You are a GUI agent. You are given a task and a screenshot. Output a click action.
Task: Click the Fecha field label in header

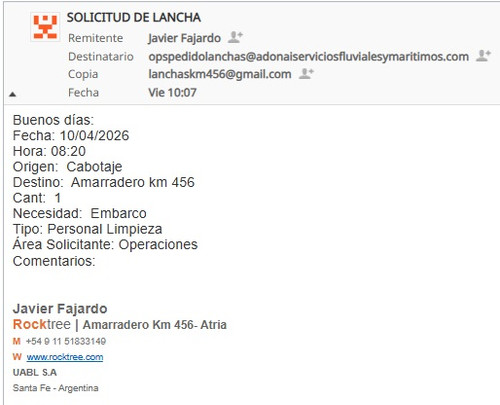(x=83, y=92)
